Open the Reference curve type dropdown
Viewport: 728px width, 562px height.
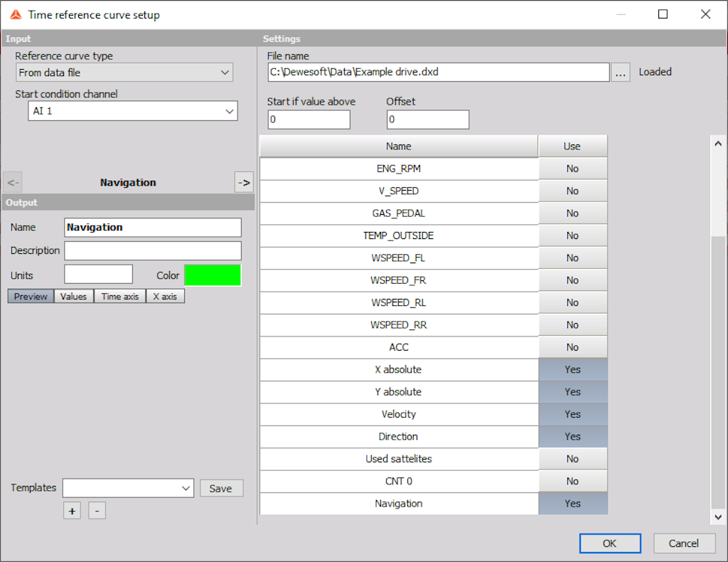124,73
